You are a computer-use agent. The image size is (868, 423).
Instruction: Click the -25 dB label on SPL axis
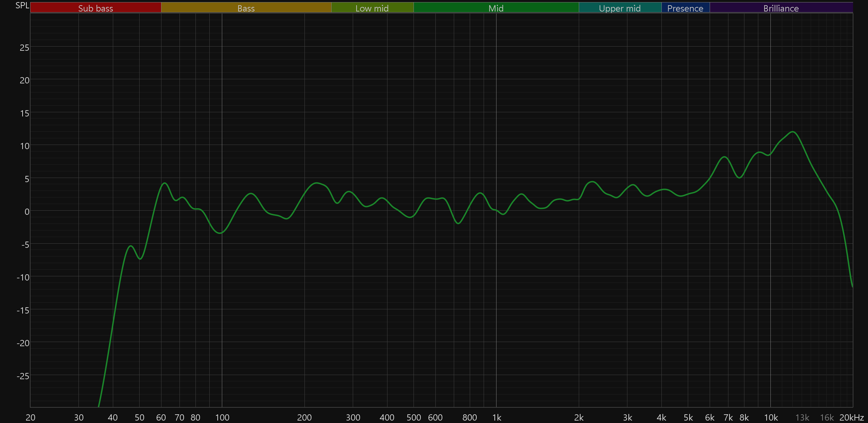click(x=23, y=376)
